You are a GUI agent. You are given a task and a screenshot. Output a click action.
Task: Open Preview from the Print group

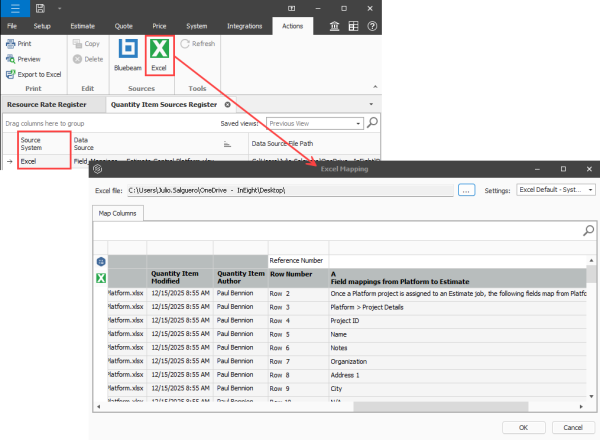click(26, 59)
